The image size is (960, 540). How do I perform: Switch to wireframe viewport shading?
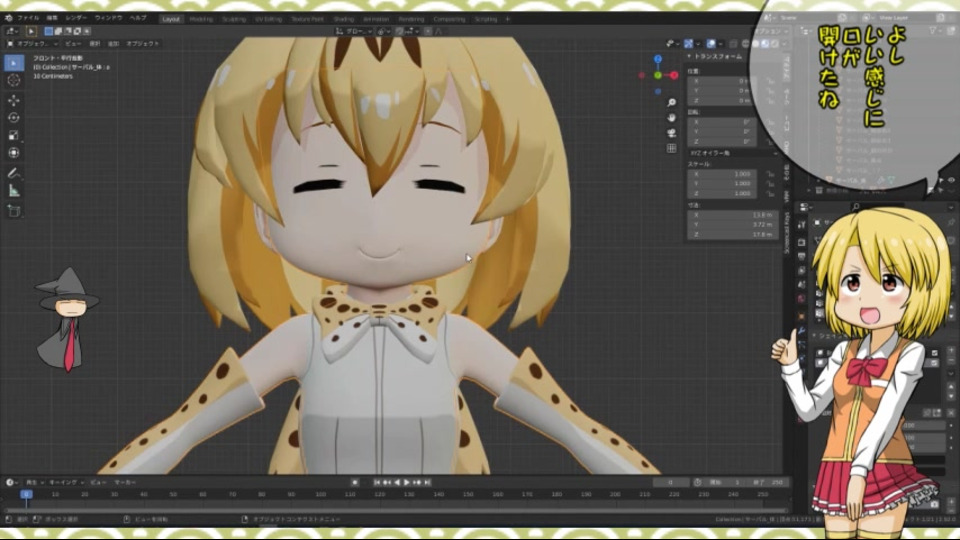[746, 43]
